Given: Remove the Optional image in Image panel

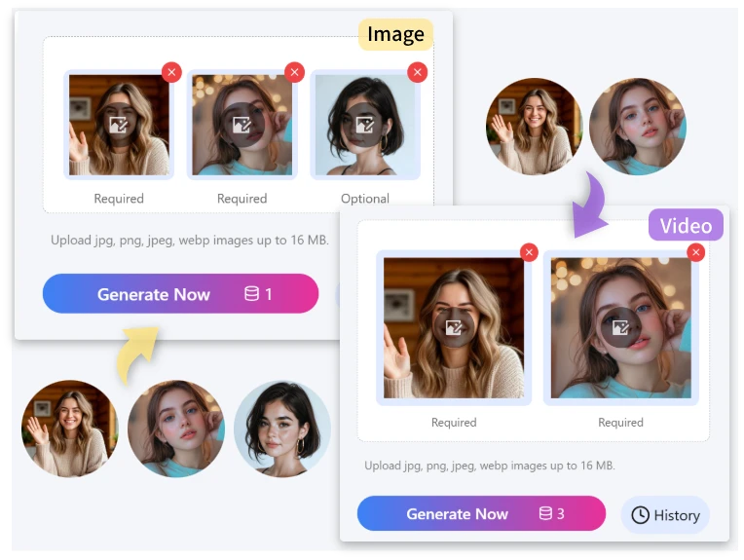Looking at the screenshot, I should [x=418, y=72].
